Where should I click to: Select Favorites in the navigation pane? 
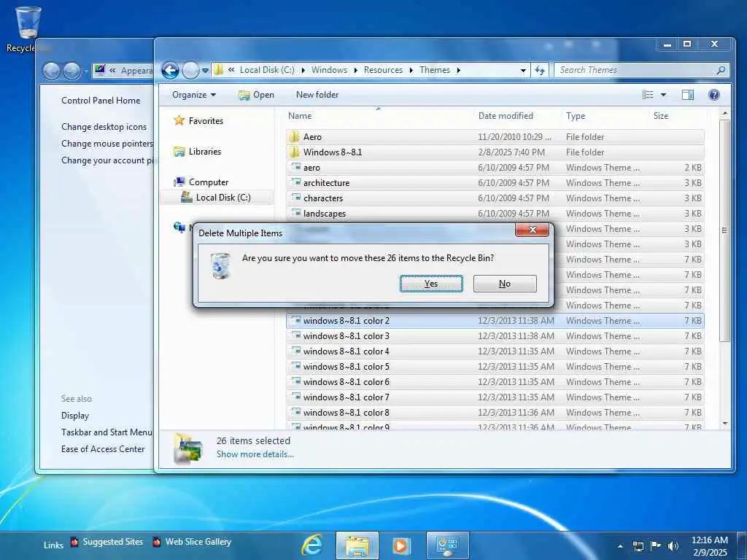(206, 121)
